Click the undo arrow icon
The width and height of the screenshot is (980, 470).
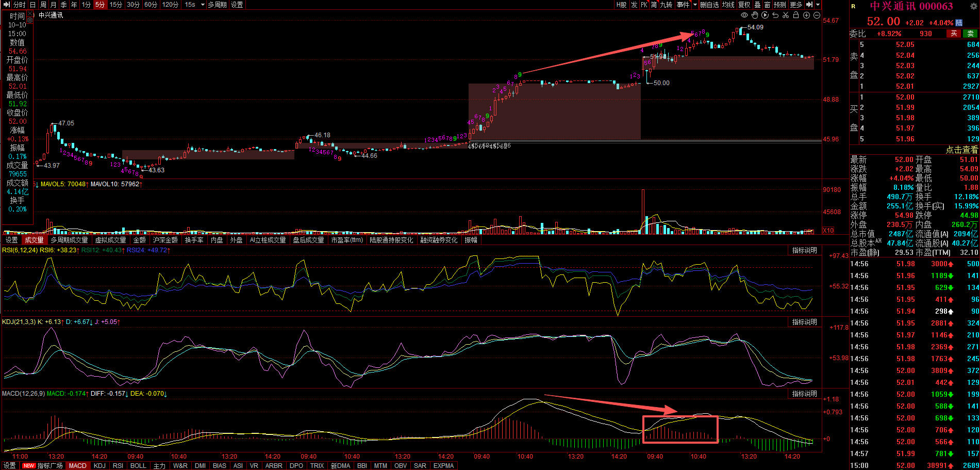tap(775, 15)
